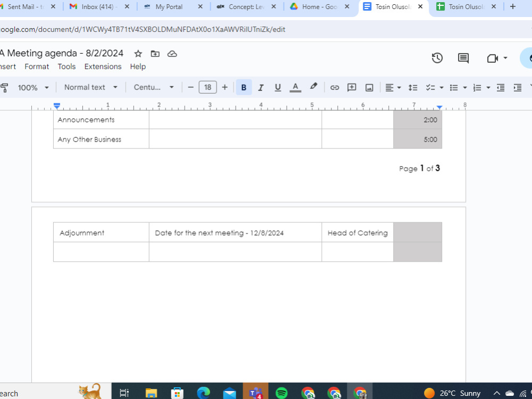Expand the video call options arrow
Image resolution: width=532 pixels, height=399 pixels.
pyautogui.click(x=505, y=58)
